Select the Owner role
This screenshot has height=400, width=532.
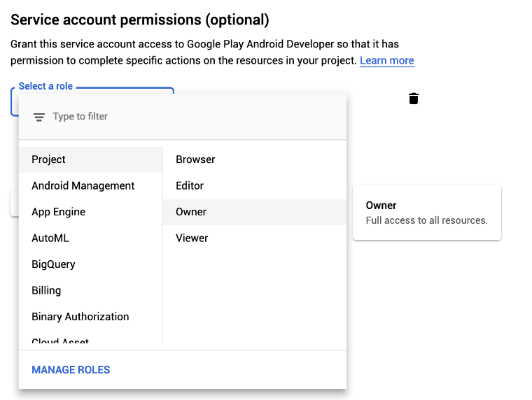[x=255, y=212]
